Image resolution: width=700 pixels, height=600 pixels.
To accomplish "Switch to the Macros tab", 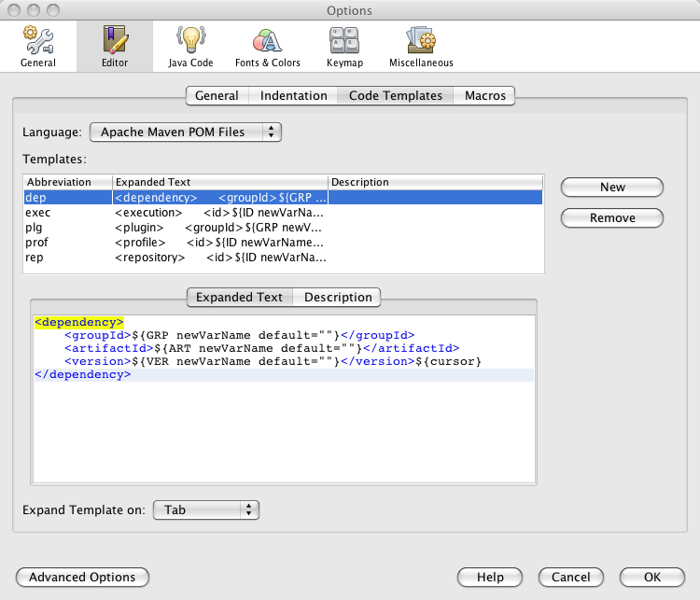I will pos(484,95).
